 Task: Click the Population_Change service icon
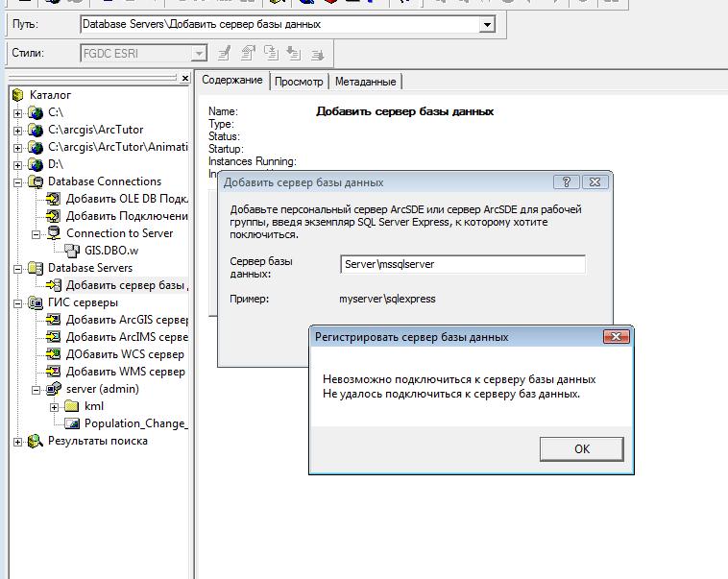tap(72, 423)
